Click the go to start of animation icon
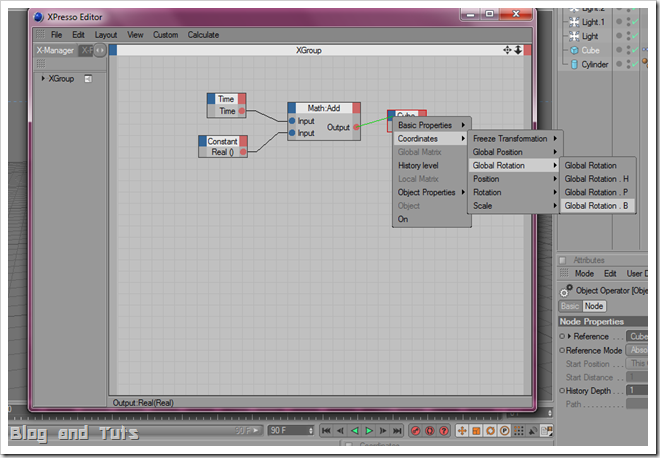 [x=326, y=431]
